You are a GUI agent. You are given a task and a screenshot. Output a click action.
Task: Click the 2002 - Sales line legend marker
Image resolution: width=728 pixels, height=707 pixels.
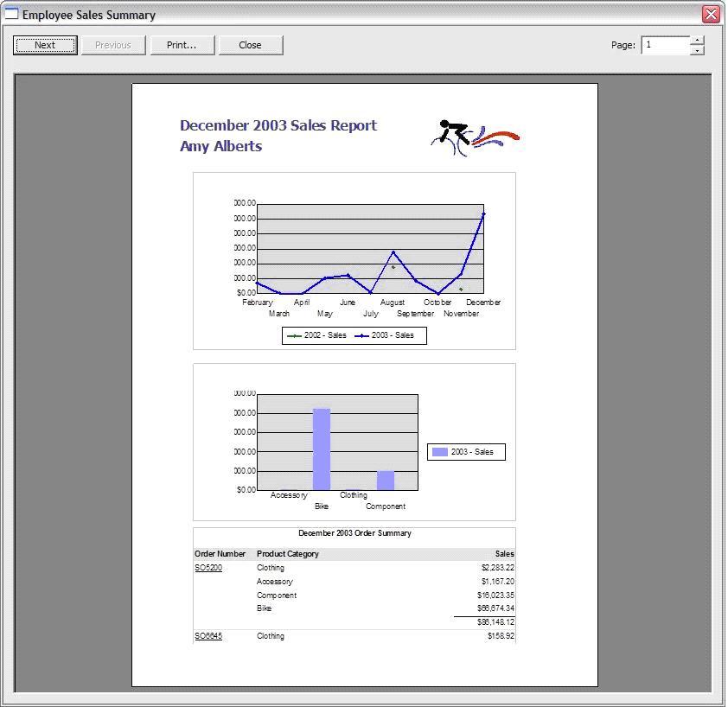click(295, 335)
